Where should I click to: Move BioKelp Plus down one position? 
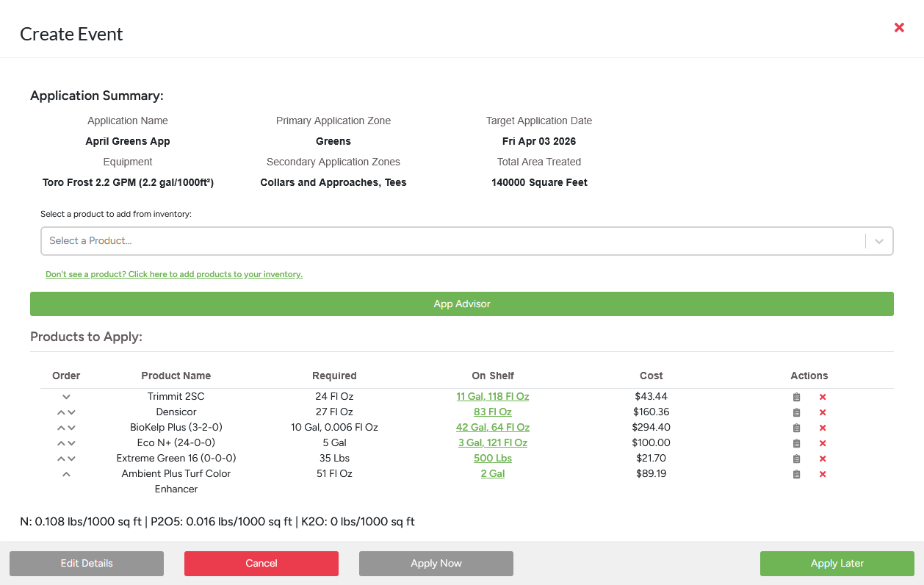point(71,428)
